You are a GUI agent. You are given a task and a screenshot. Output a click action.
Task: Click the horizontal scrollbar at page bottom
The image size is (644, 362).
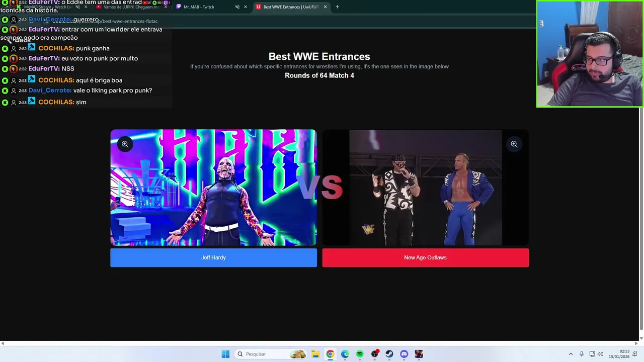pyautogui.click(x=319, y=343)
